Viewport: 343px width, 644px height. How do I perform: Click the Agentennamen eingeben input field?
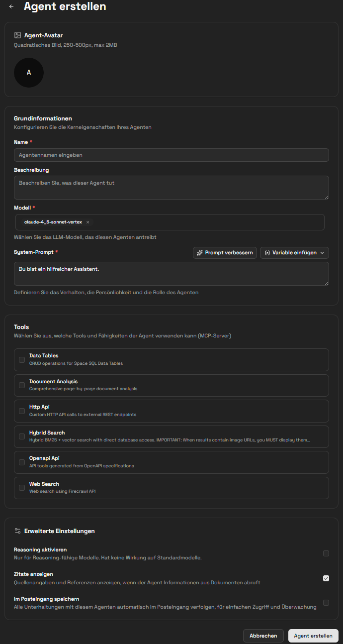pyautogui.click(x=171, y=155)
